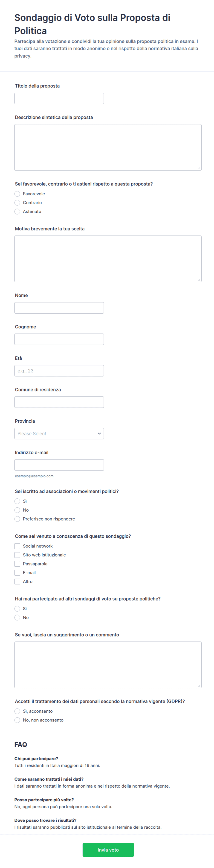Screen dimensions: 214x868
Task: Focus the Titolo della proposta field
Action: (x=59, y=98)
